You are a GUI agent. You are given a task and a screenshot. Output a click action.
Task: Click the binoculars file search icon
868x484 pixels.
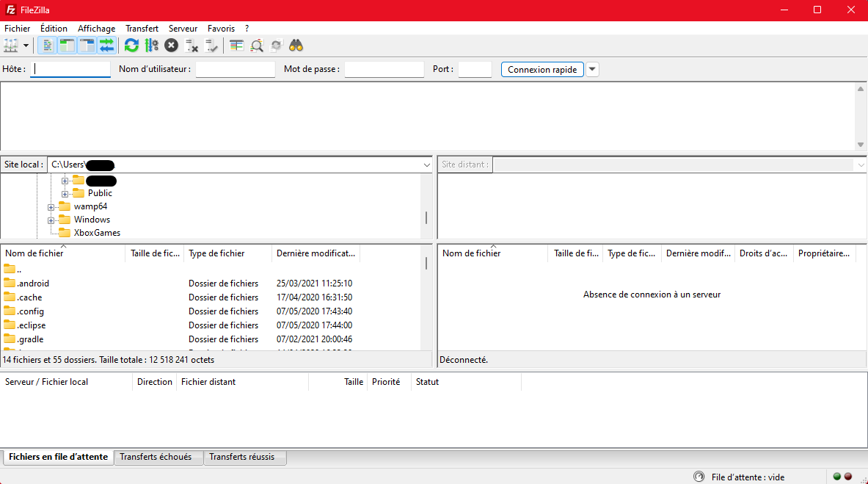296,46
